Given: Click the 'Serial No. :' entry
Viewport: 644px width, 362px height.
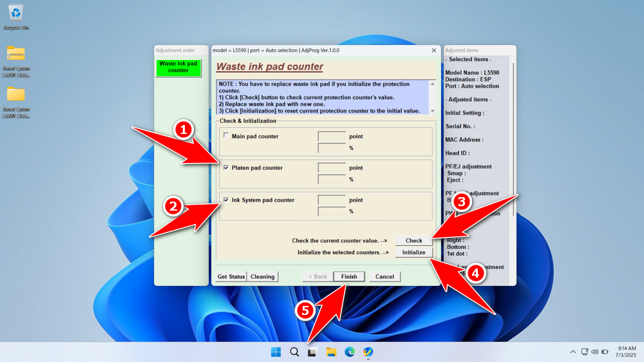Looking at the screenshot, I should [x=460, y=126].
